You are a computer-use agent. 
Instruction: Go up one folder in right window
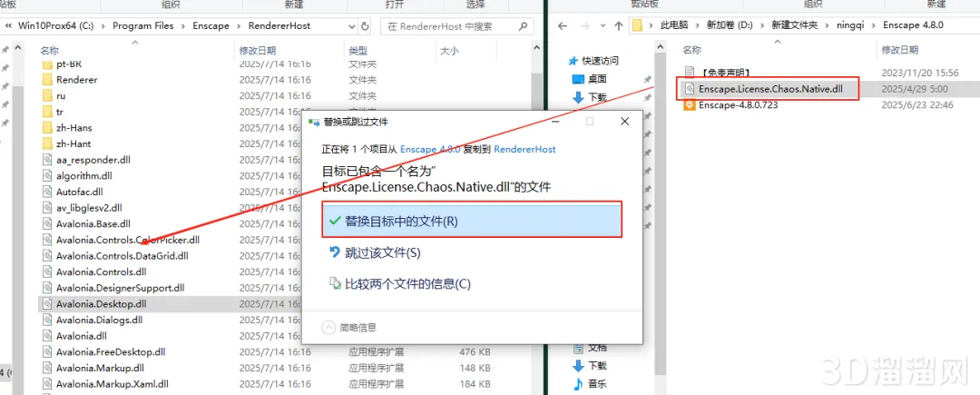[x=618, y=26]
